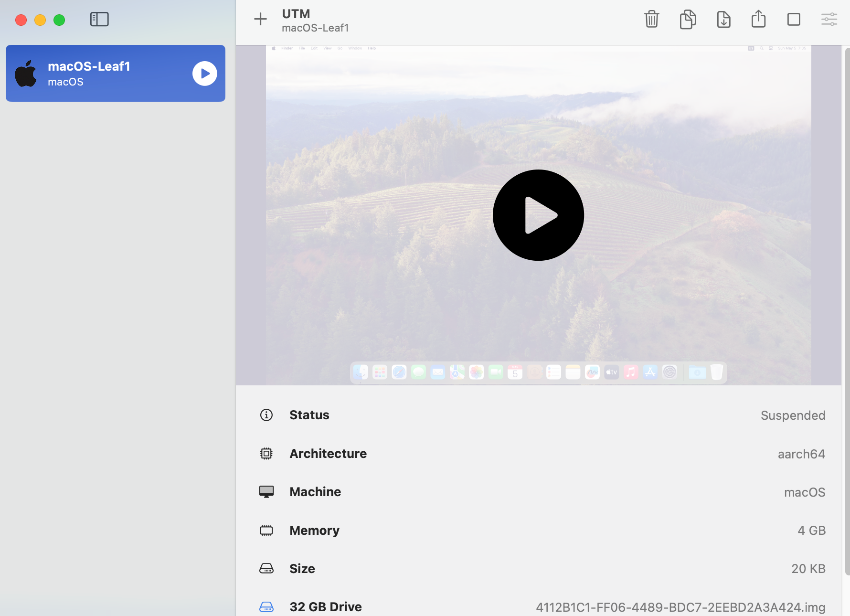This screenshot has width=850, height=616.
Task: Click the Apple logo icon in sidebar
Action: (x=26, y=74)
